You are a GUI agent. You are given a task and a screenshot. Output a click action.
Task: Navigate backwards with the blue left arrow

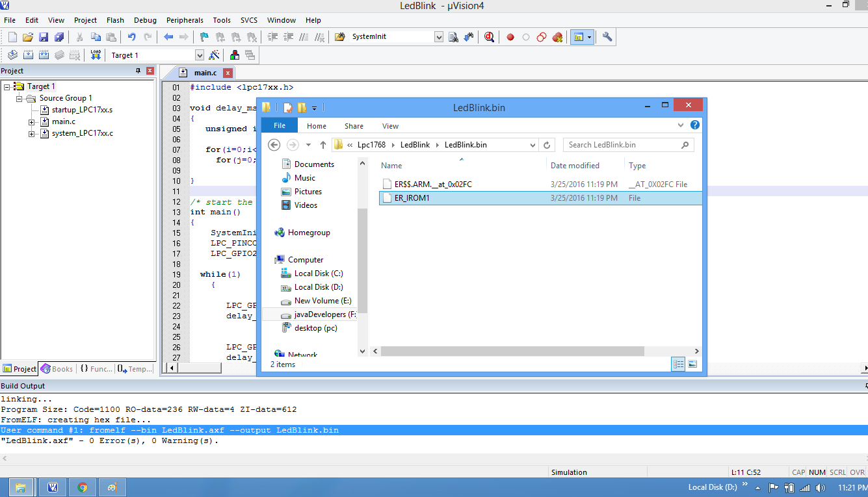coord(168,37)
